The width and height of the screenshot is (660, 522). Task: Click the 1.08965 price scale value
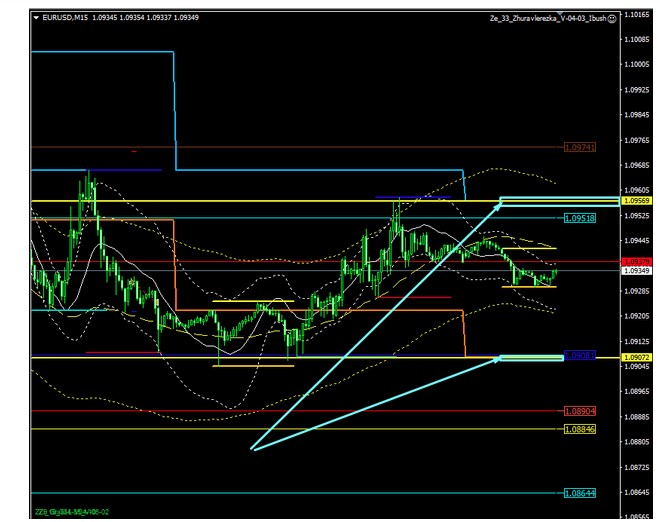click(x=636, y=392)
